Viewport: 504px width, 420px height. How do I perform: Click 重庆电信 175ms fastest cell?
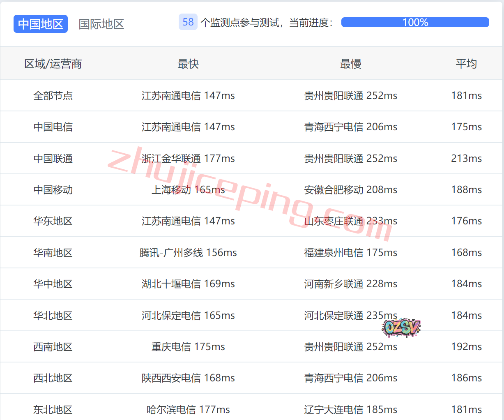188,347
